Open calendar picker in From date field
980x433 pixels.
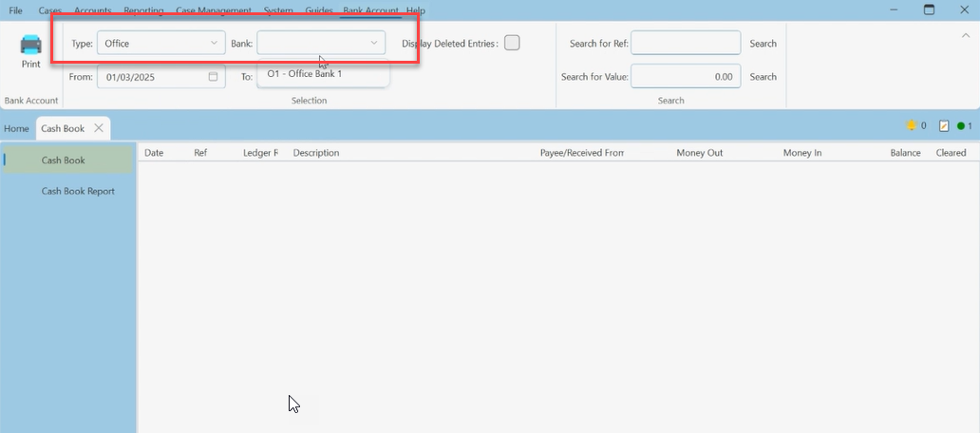[213, 77]
